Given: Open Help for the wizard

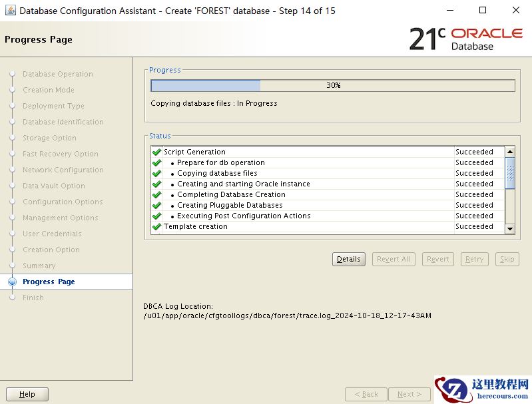Looking at the screenshot, I should 27,394.
